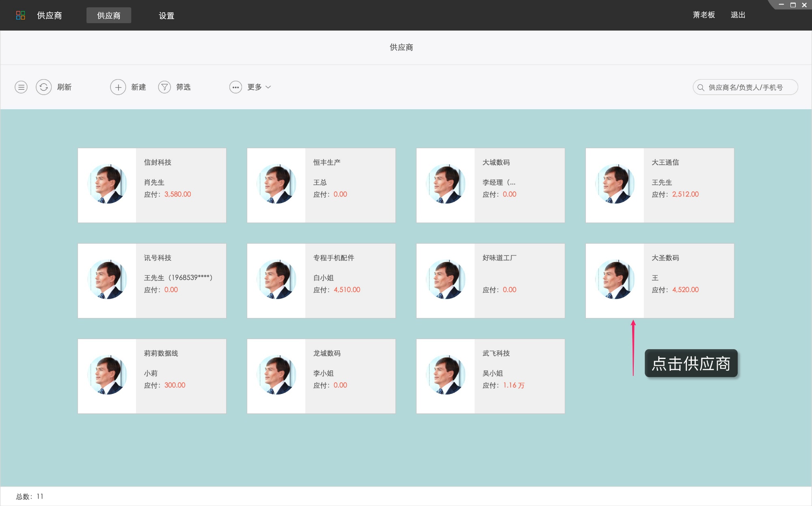Screen dimensions: 812x506
Task: Expand the 更多 dropdown chevron
Action: [x=268, y=87]
